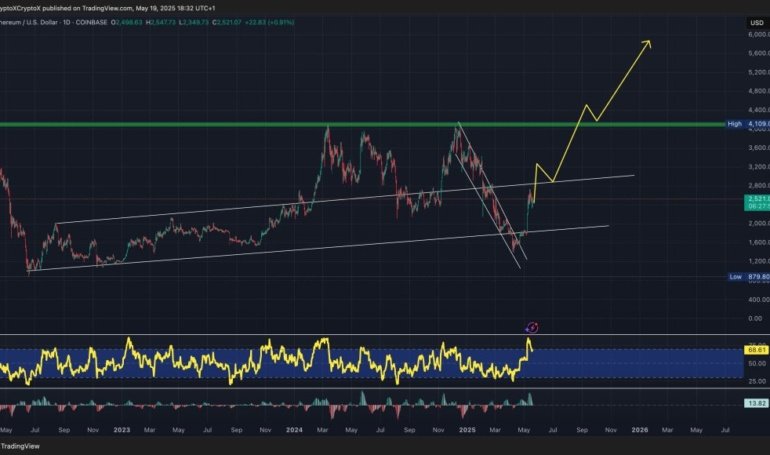Click the Low 879.80 price label

click(x=749, y=277)
